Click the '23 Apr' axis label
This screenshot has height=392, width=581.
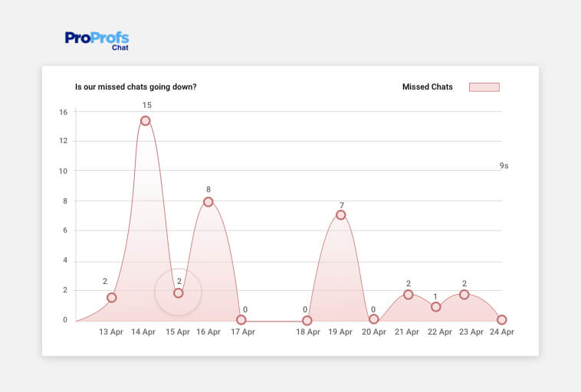pyautogui.click(x=471, y=332)
